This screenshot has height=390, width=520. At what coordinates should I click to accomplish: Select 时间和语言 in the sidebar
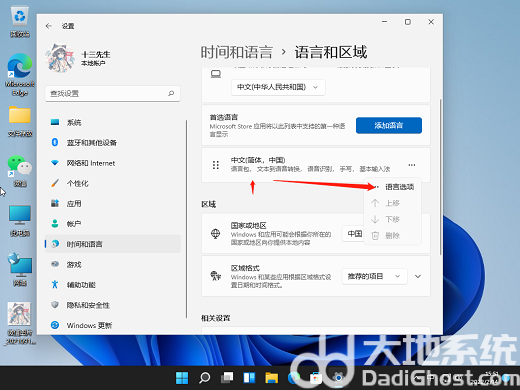click(x=112, y=244)
